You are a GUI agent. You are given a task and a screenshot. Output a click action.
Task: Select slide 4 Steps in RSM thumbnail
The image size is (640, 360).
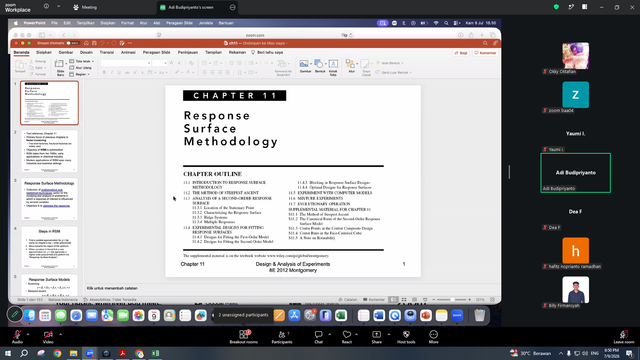pos(49,247)
